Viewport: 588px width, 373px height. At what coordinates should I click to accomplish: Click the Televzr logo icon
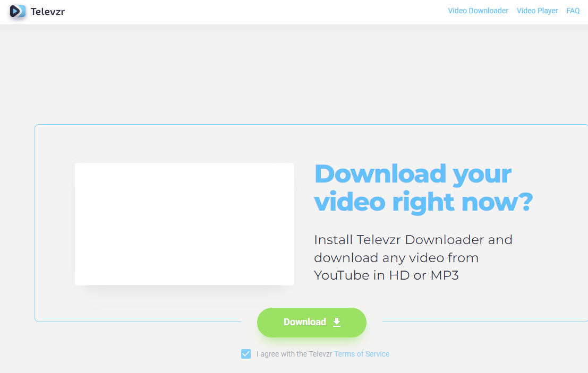tap(18, 11)
